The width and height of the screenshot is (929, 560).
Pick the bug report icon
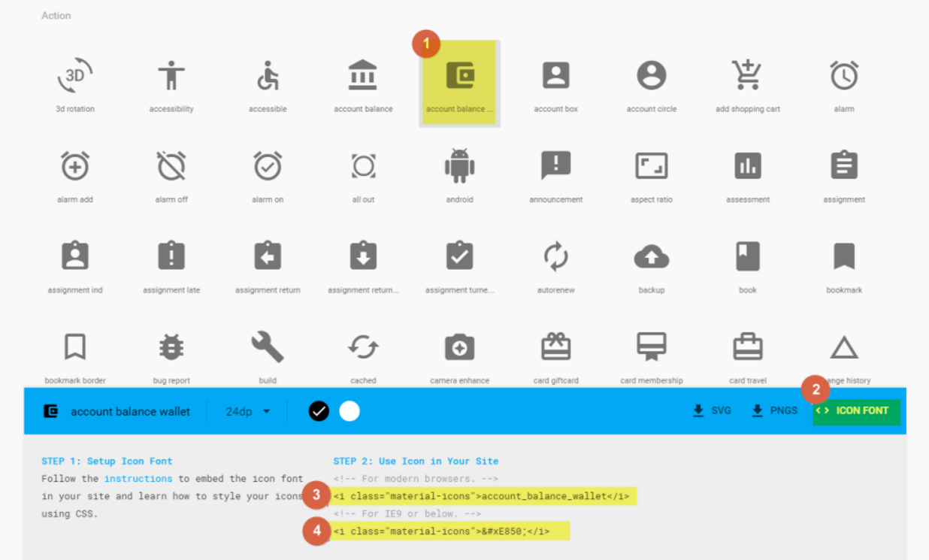point(171,347)
